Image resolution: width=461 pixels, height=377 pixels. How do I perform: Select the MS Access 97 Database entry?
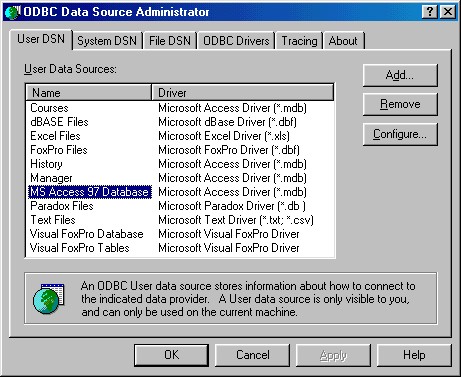click(x=90, y=192)
